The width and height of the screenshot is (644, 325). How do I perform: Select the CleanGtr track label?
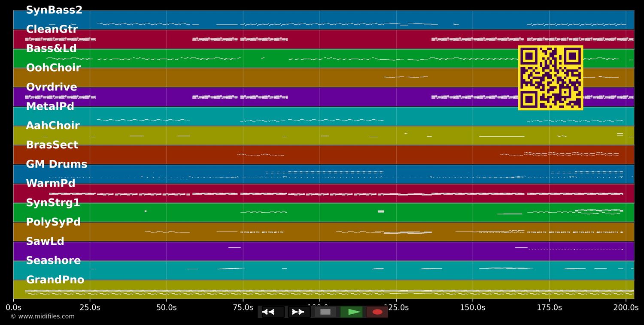[x=52, y=30]
